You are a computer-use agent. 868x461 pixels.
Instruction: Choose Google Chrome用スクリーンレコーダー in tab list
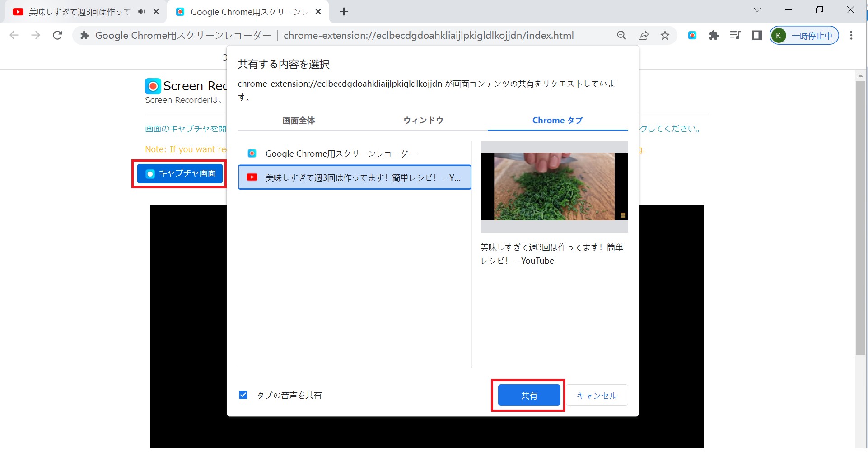[x=355, y=154]
